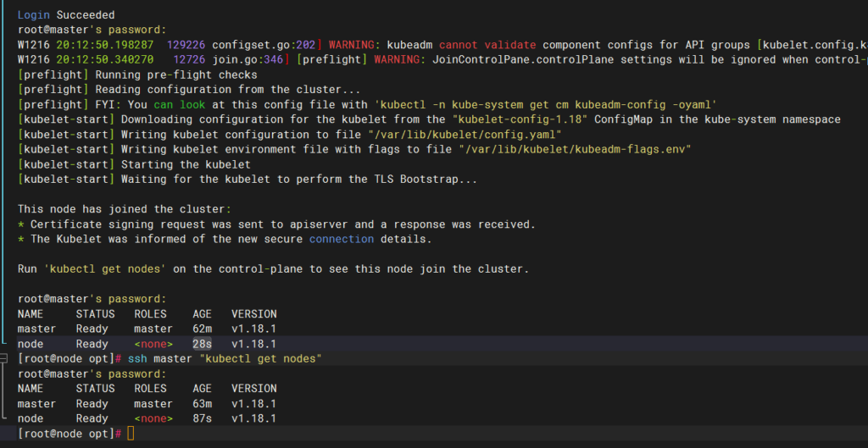868x448 pixels.
Task: Click the highlighted 28s age value
Action: click(202, 344)
